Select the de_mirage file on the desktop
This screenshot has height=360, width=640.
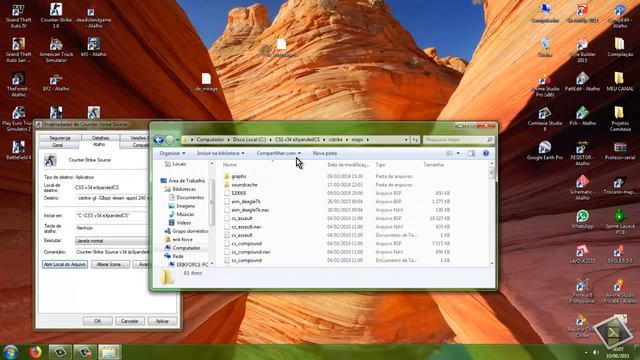206,82
